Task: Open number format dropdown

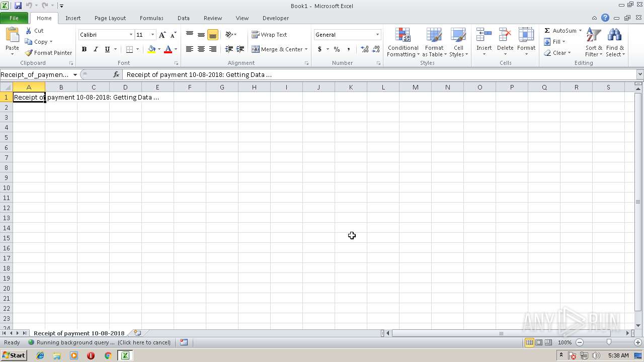Action: tap(377, 35)
